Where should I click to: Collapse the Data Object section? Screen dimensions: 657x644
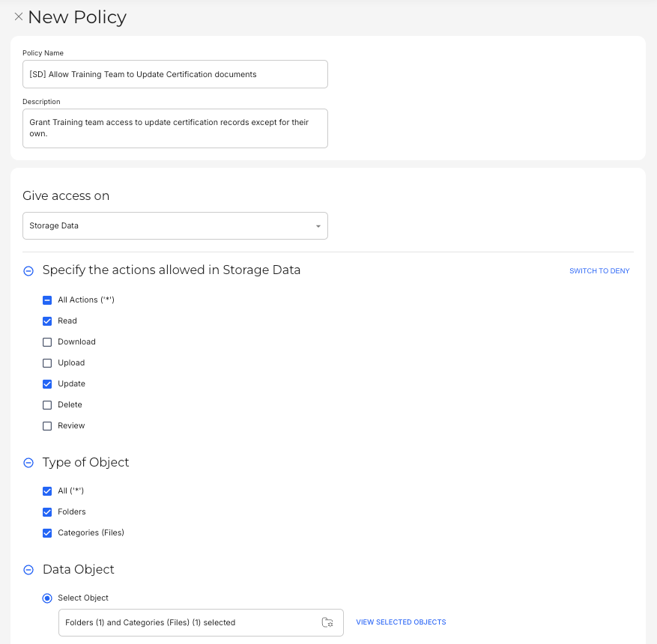28,570
